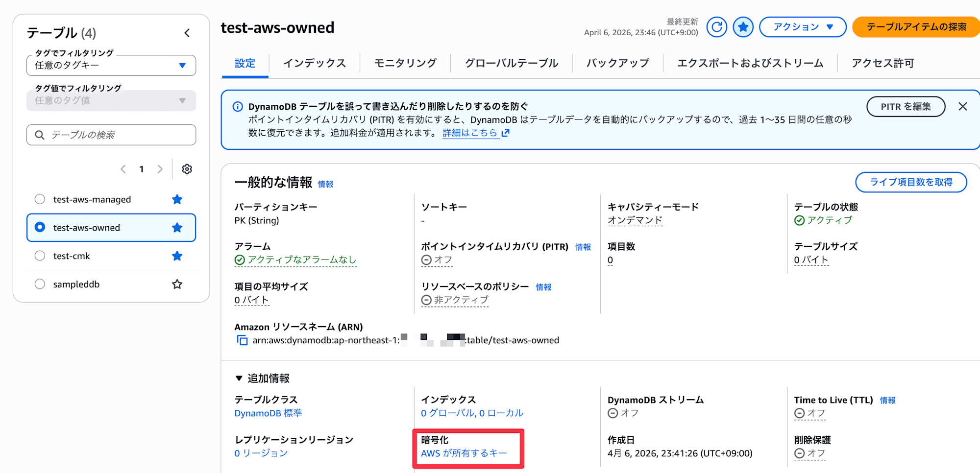Click 項目数 value 0
980x473 pixels.
(x=610, y=260)
